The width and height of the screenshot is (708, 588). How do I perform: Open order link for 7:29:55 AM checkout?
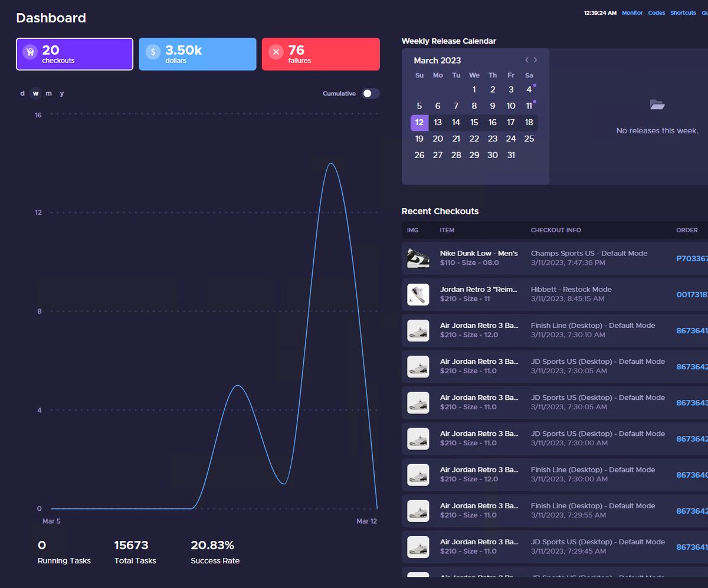692,511
